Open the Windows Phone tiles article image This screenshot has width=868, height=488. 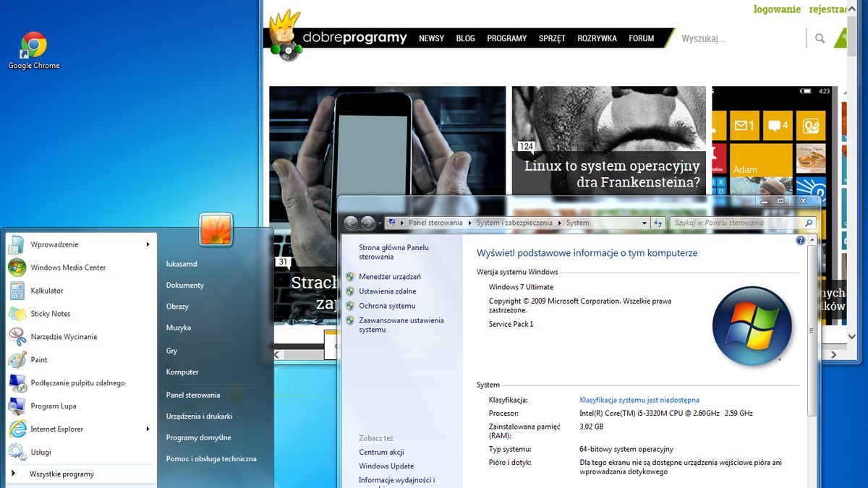click(775, 141)
